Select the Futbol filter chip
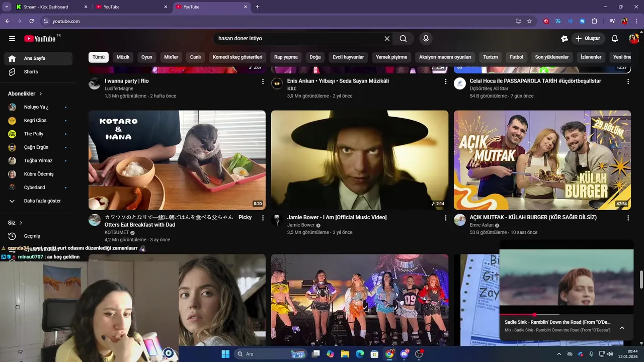The width and height of the screenshot is (644, 362). point(517,57)
